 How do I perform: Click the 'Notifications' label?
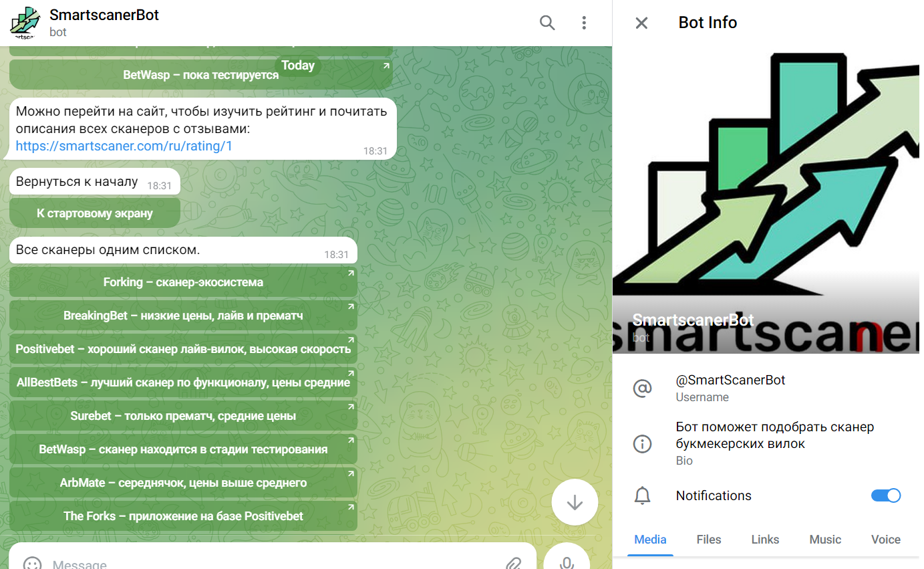coord(714,495)
